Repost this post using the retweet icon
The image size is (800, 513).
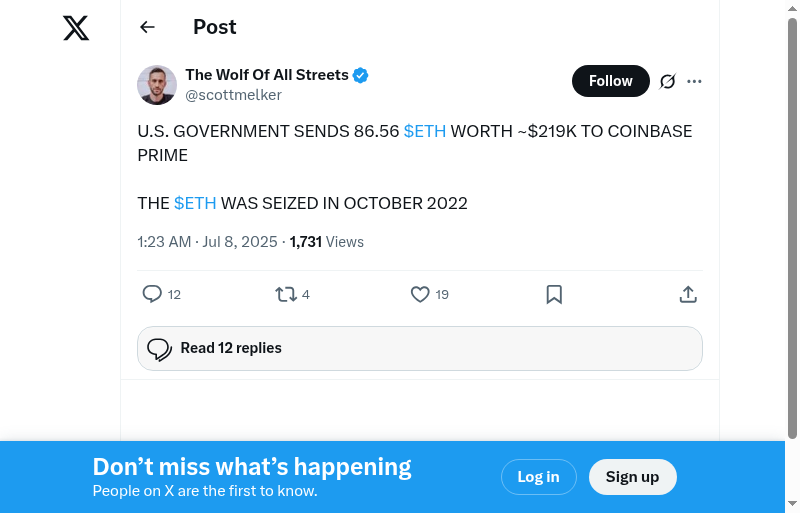[x=286, y=294]
